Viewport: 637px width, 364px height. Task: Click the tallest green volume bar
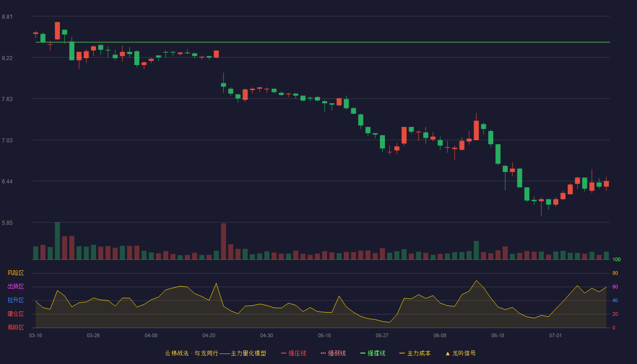point(57,241)
